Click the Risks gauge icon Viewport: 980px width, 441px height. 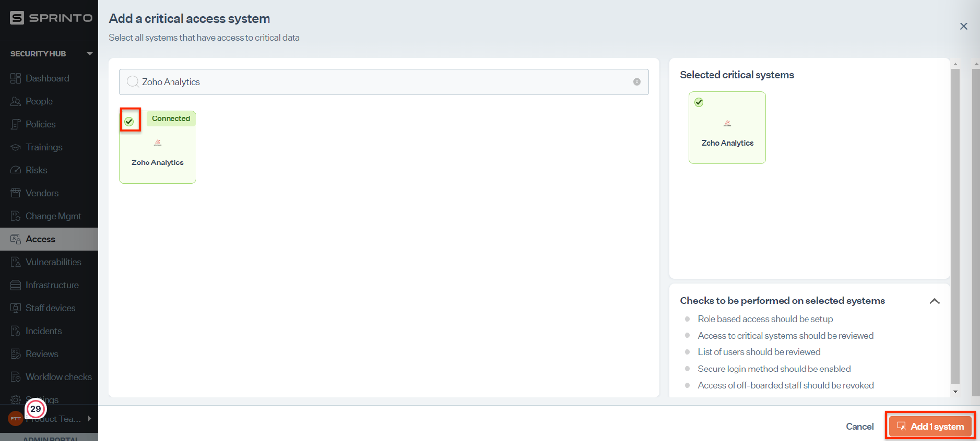point(16,170)
